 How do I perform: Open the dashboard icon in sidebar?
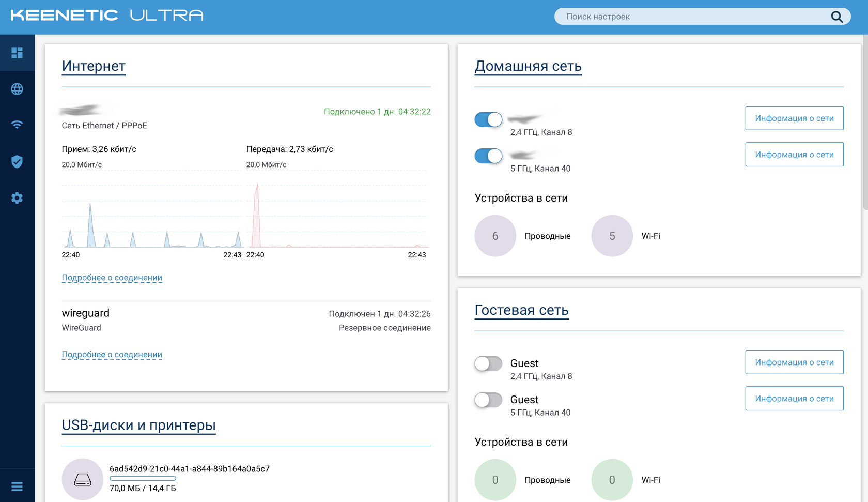(17, 53)
